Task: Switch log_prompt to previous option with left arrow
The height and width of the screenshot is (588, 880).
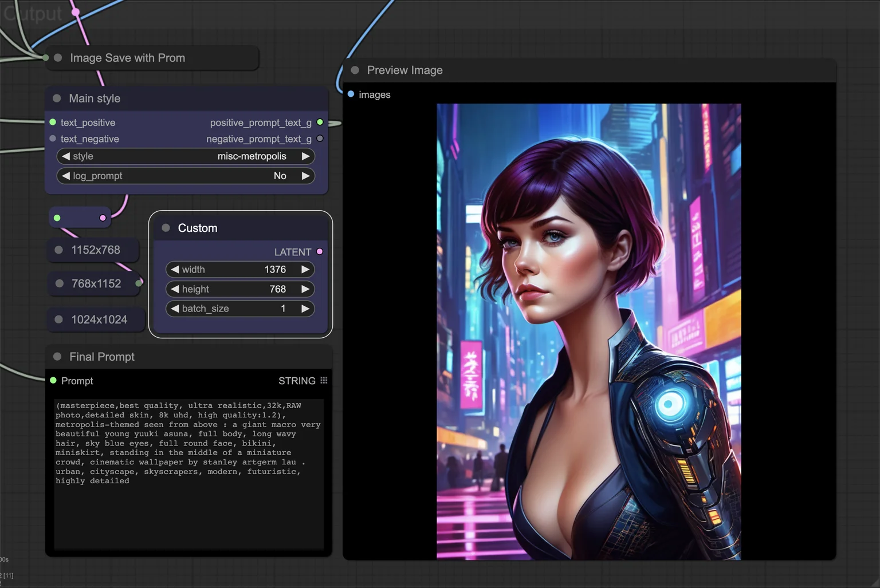Action: (x=65, y=176)
